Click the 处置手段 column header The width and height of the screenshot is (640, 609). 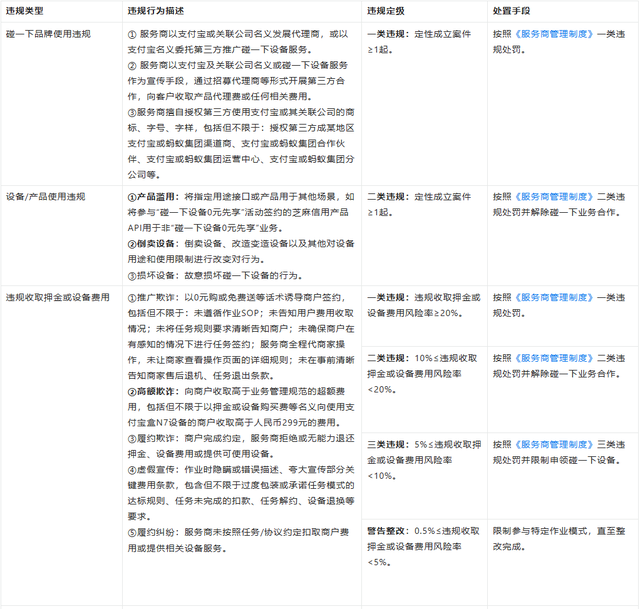511,11
